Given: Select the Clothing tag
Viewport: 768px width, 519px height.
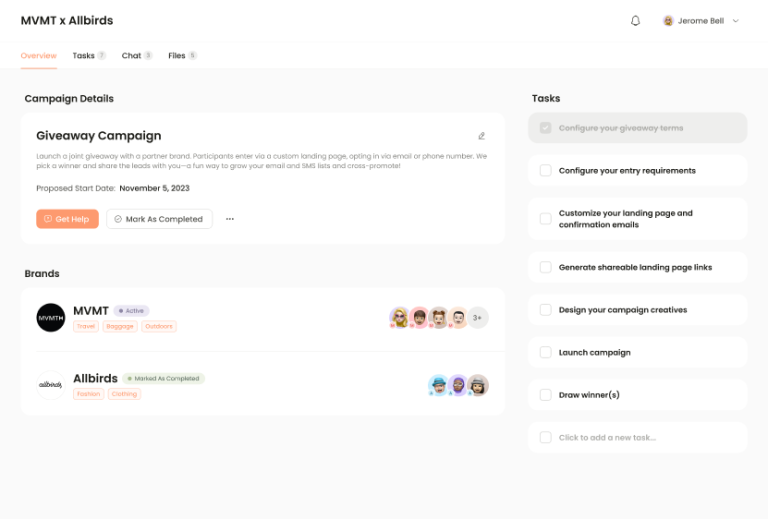Looking at the screenshot, I should click(124, 394).
